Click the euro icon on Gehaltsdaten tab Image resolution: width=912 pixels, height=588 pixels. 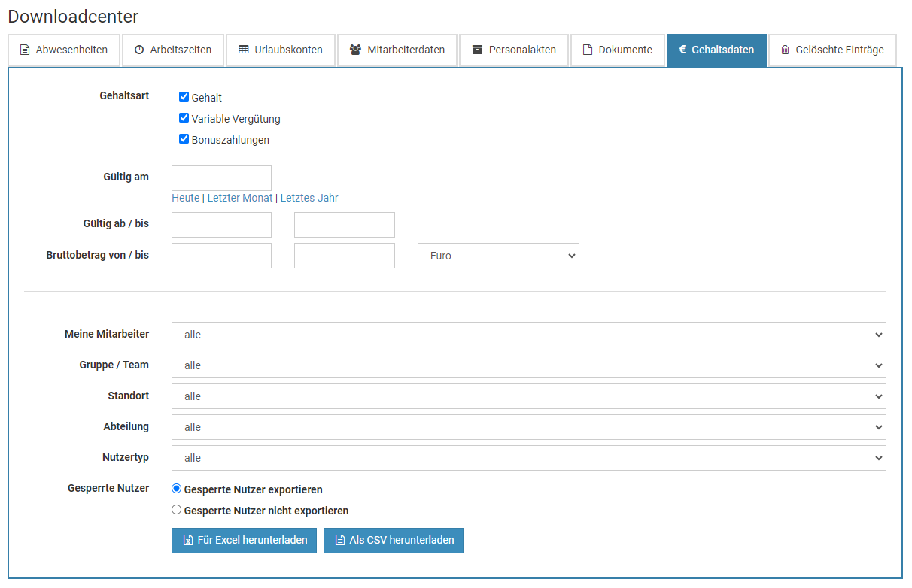[x=682, y=50]
